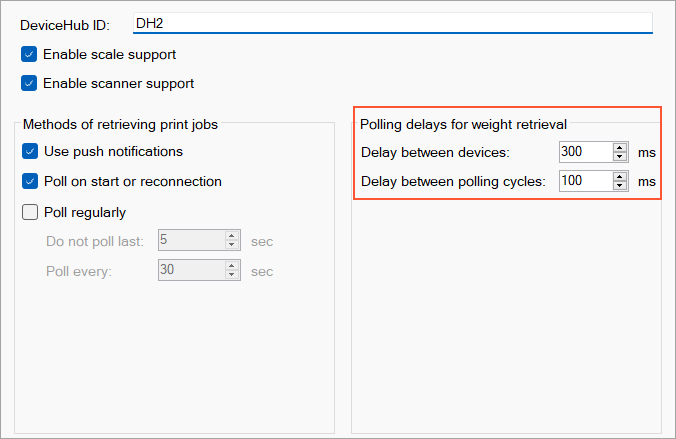Click down arrow on Poll every spinner

pos(232,274)
